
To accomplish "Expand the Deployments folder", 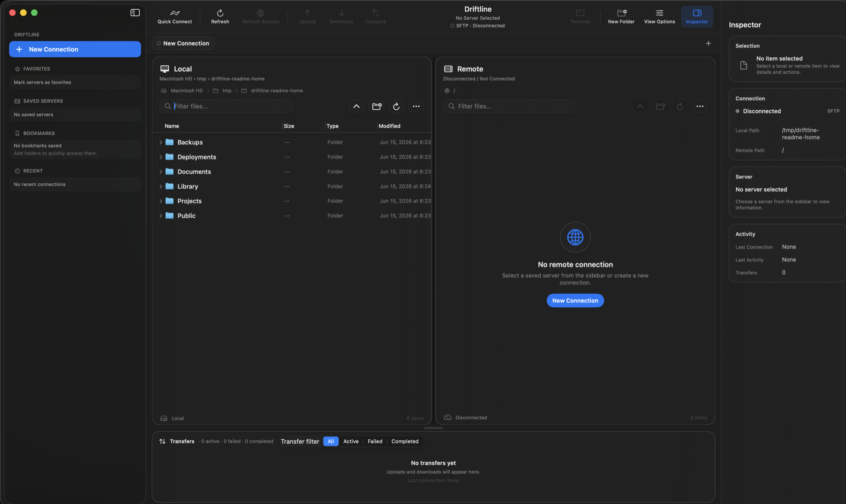I will (160, 157).
